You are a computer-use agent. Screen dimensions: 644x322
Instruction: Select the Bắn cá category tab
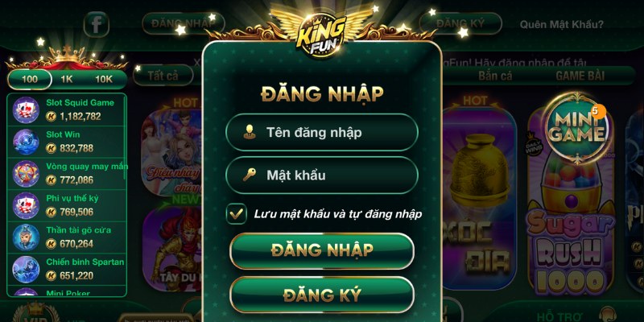pyautogui.click(x=495, y=76)
